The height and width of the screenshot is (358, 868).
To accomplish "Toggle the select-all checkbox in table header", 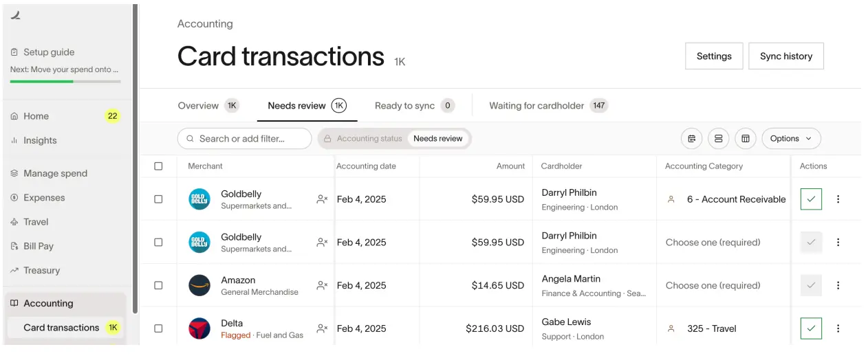I will (158, 166).
